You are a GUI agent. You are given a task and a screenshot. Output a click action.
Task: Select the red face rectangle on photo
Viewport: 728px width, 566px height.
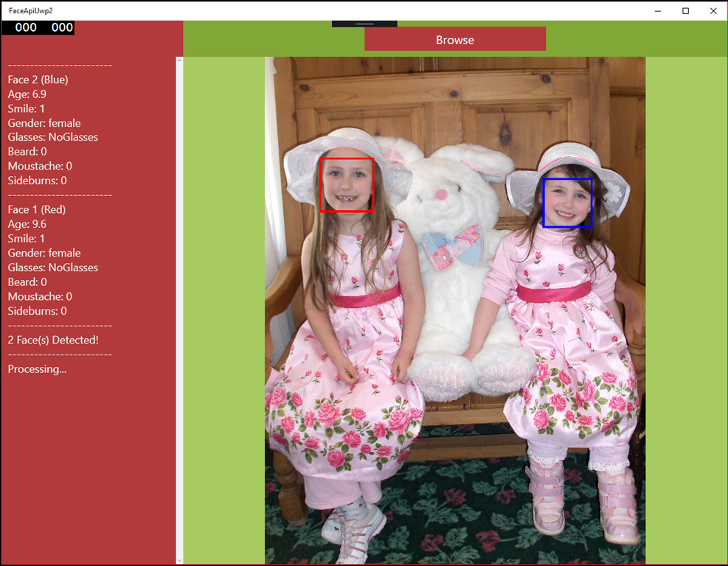coord(347,185)
